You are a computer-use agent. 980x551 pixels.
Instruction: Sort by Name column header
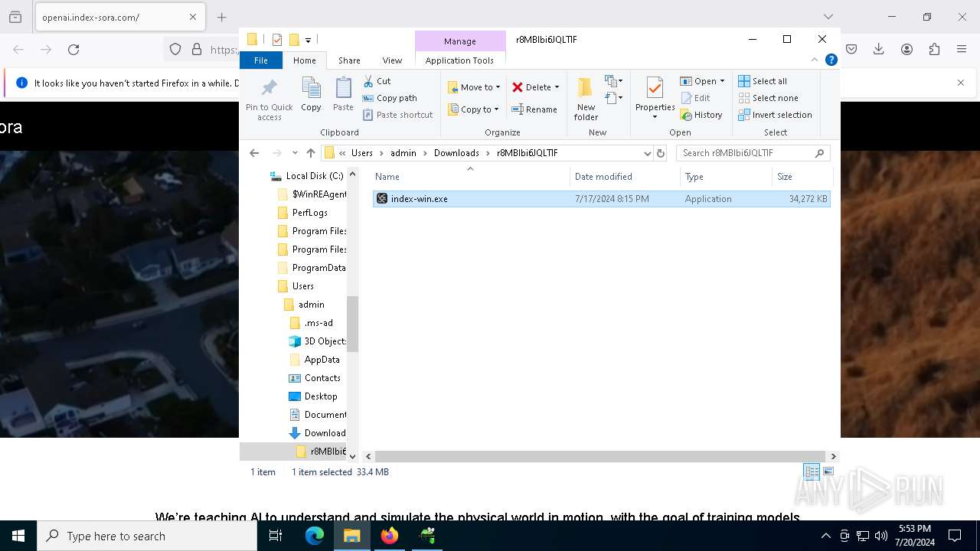pos(471,177)
